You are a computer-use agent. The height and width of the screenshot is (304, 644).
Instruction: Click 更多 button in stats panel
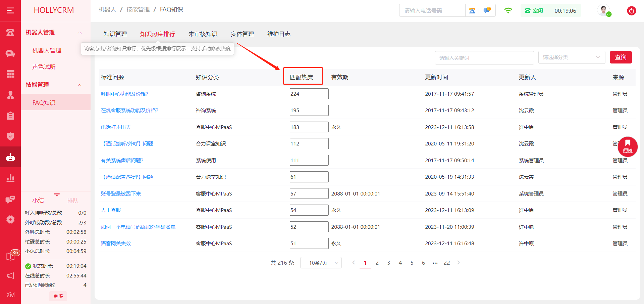[x=58, y=296]
